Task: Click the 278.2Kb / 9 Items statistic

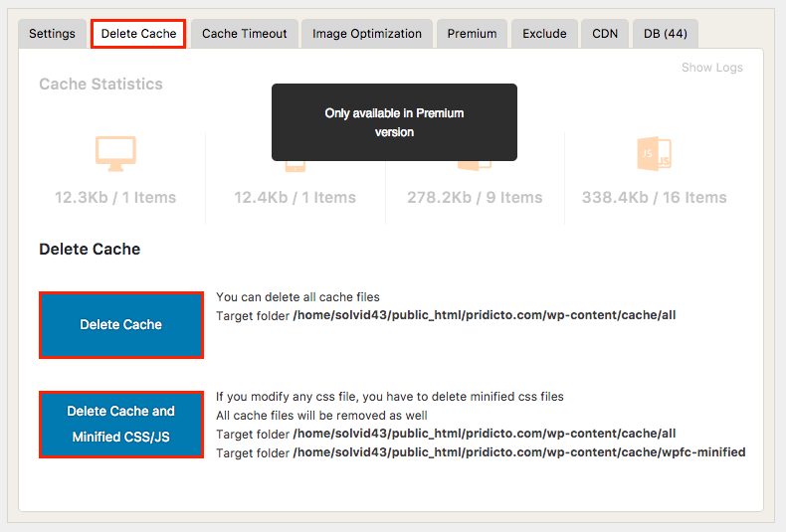Action: (x=475, y=198)
